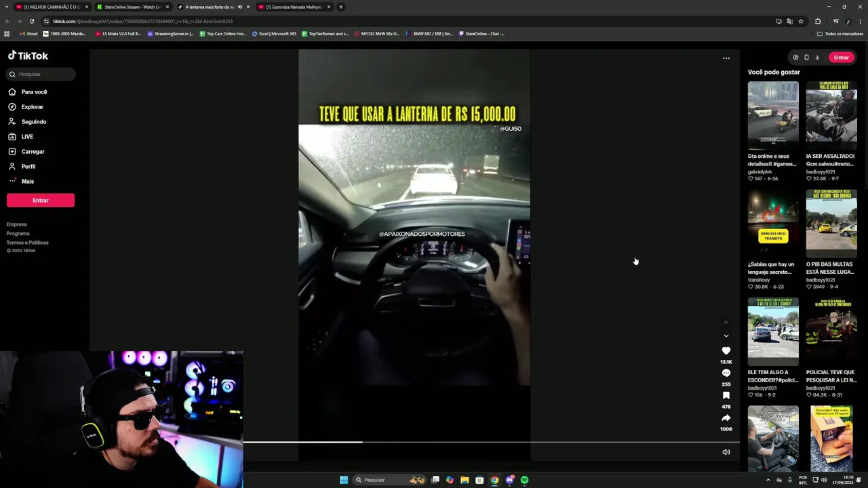This screenshot has width=868, height=488.
Task: Open the 'POLICIAL TEVE QUE PESQUISAR' video thumbnail
Action: click(831, 331)
